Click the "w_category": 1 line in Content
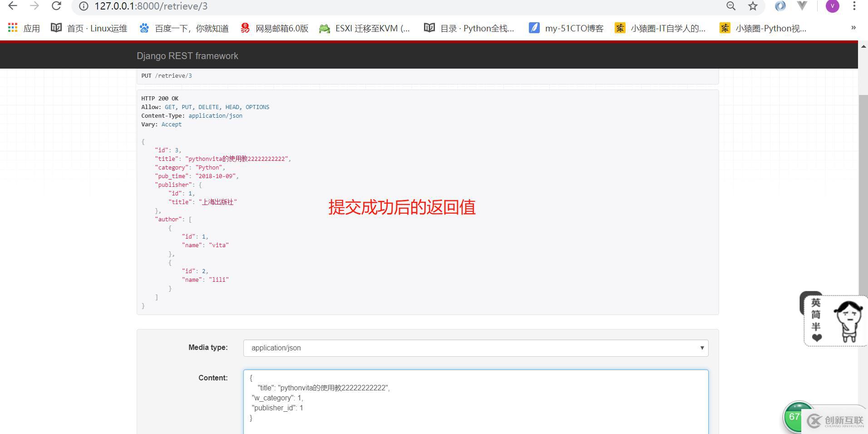This screenshot has width=868, height=434. point(277,398)
